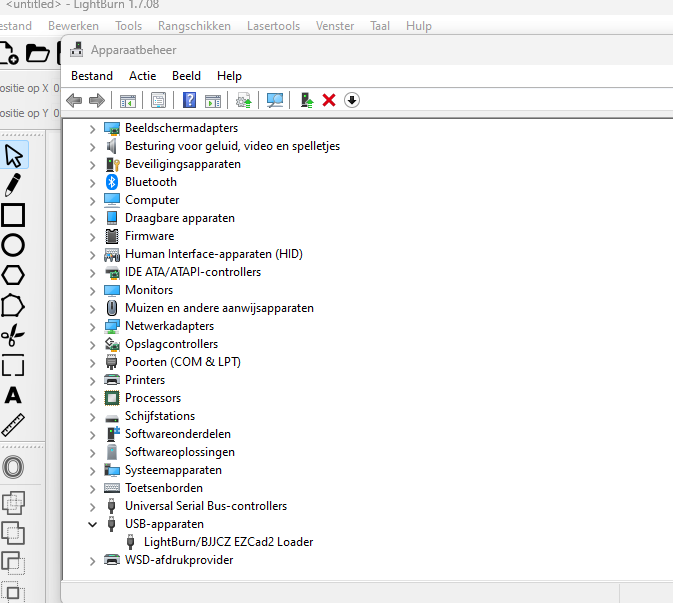Click the Boolean Subtract tool
This screenshot has height=603, width=673.
click(13, 563)
